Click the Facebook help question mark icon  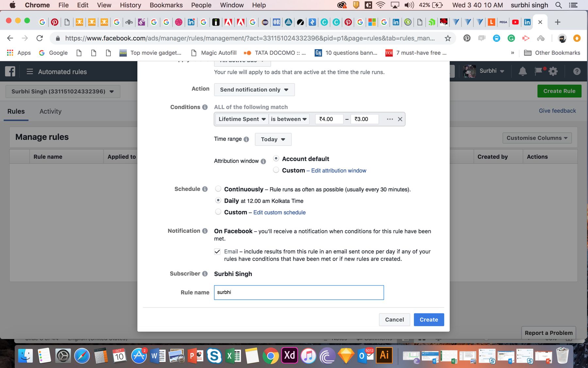pyautogui.click(x=577, y=71)
